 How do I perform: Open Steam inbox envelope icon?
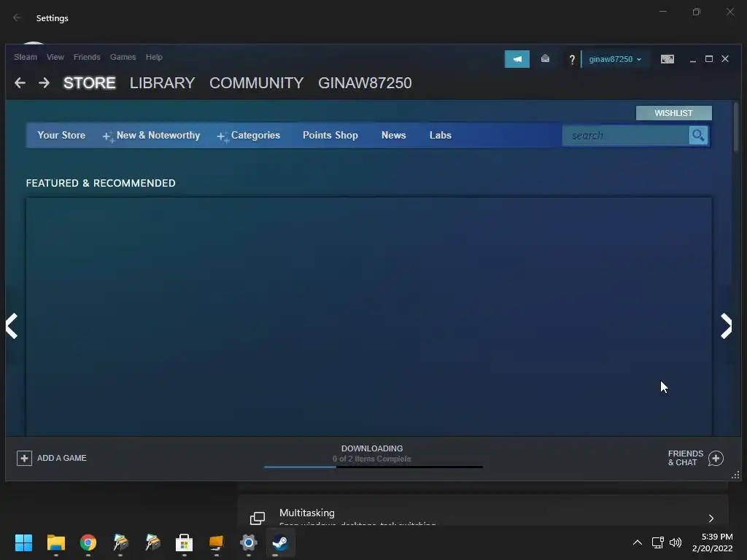point(545,58)
